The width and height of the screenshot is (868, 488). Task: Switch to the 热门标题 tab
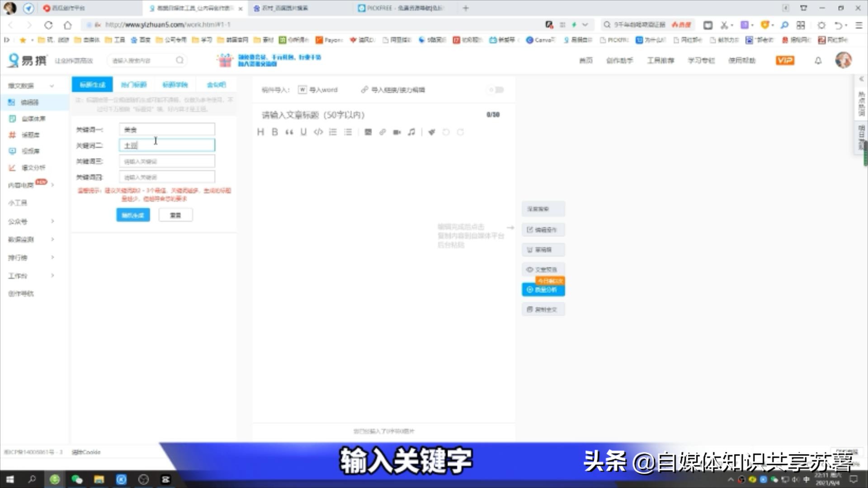point(133,84)
